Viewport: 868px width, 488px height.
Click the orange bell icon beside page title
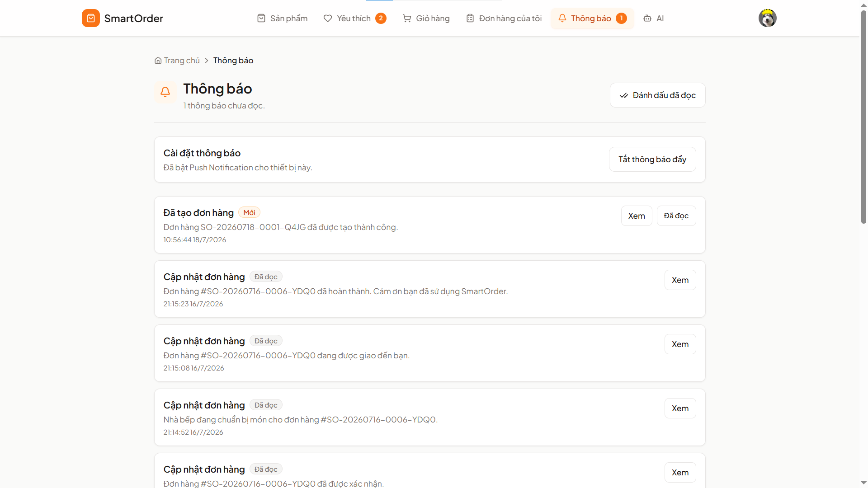click(x=165, y=92)
